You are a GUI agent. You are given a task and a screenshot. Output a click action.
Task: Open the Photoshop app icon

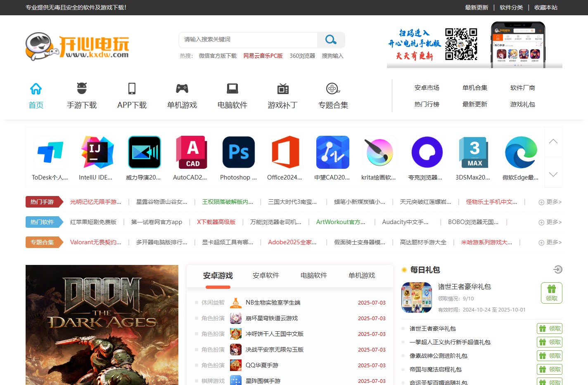238,152
